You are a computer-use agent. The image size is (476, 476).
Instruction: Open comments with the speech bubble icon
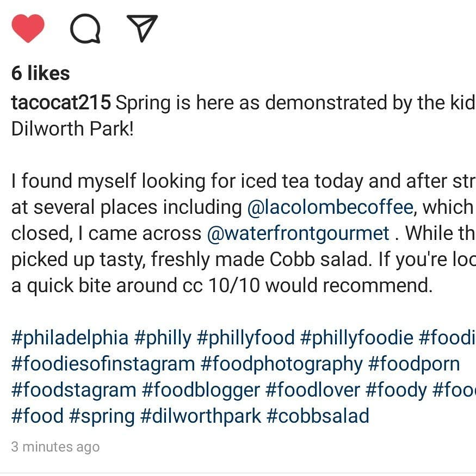click(85, 28)
